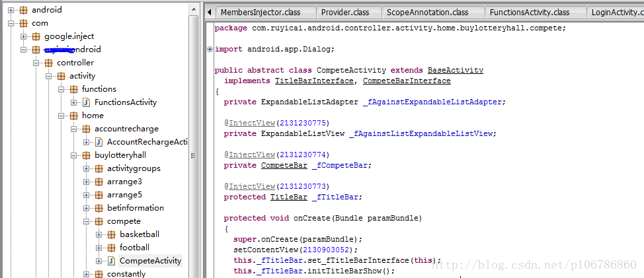
Task: Click the onCreate method signature
Action: [x=323, y=218]
